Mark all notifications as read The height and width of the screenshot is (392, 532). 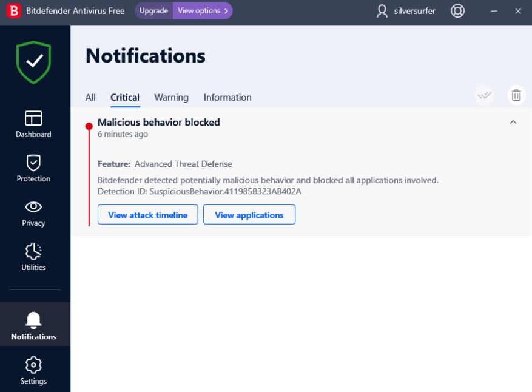pos(483,95)
